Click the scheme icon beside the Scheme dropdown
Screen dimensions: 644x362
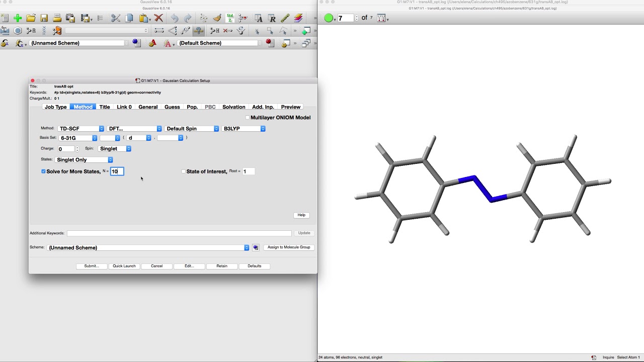point(256,247)
